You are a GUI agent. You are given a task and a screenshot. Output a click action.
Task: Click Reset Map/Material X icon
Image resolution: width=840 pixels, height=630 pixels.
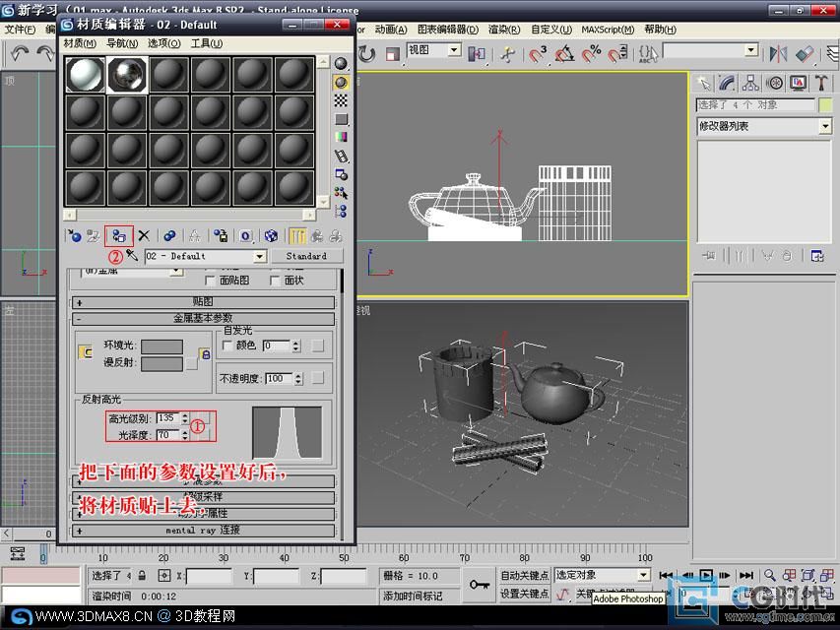(144, 235)
